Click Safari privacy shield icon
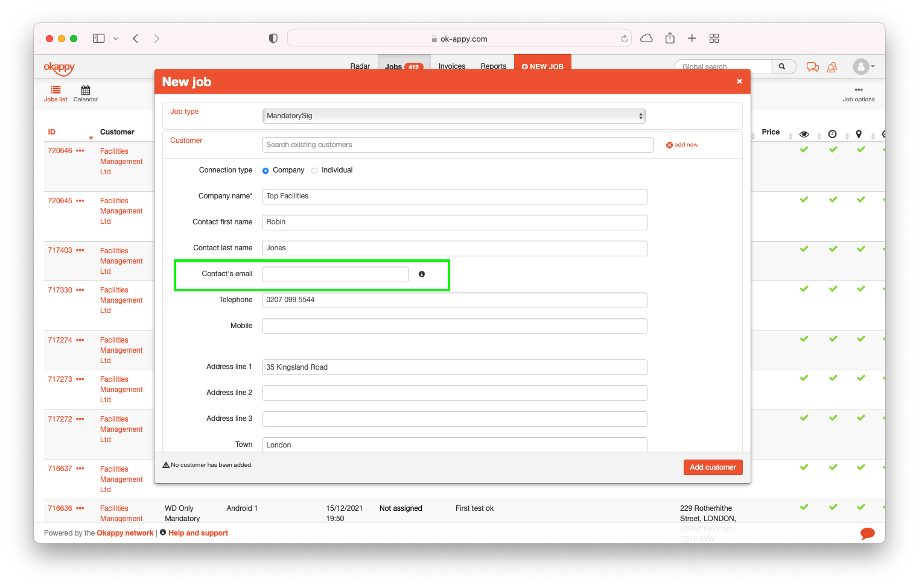The image size is (919, 588). click(273, 38)
